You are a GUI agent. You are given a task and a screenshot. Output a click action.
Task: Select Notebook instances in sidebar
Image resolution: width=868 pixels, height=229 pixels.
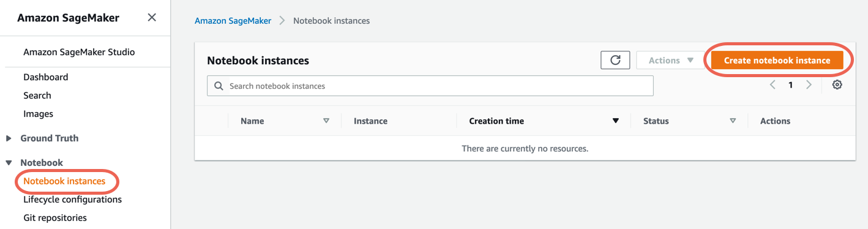pos(64,181)
